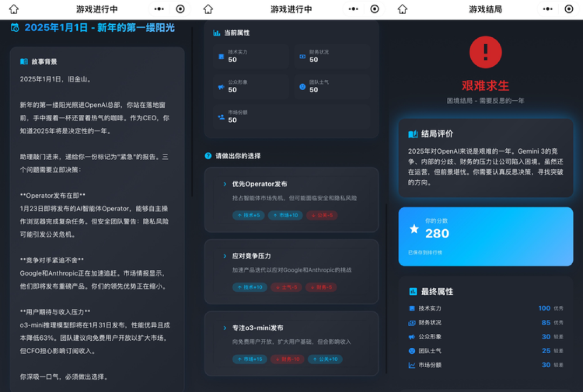The image size is (583, 392).
Task: Expand chevron beside 优先Operator发布
Action: coord(225,184)
